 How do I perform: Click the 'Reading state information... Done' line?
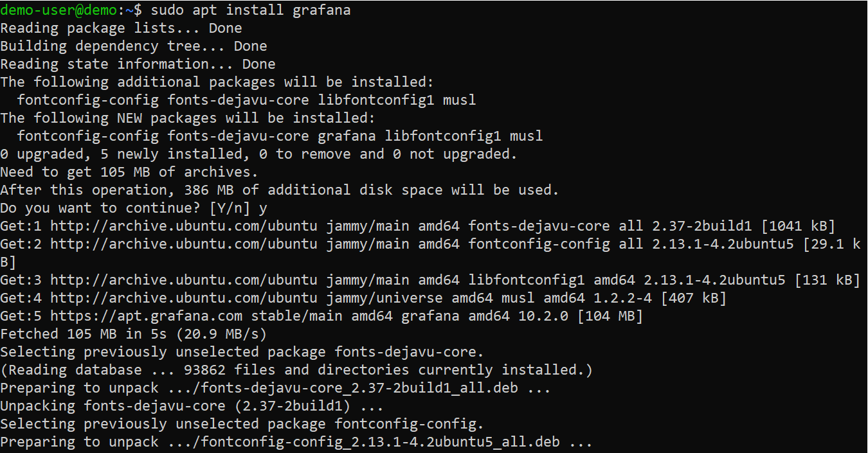click(138, 64)
